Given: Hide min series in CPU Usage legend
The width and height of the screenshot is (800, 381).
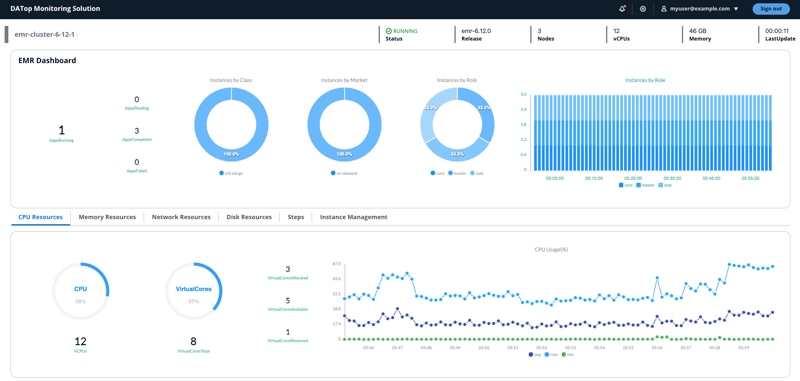Looking at the screenshot, I should [x=568, y=354].
